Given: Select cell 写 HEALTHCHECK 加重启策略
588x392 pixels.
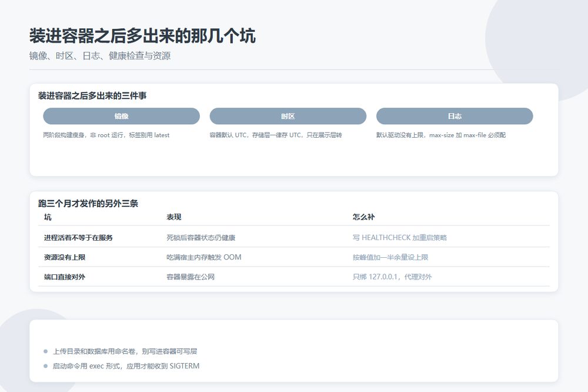Looking at the screenshot, I should point(400,238).
